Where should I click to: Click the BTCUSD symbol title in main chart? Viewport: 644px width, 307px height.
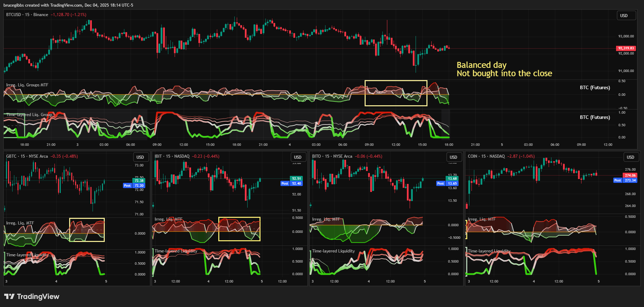[x=14, y=15]
